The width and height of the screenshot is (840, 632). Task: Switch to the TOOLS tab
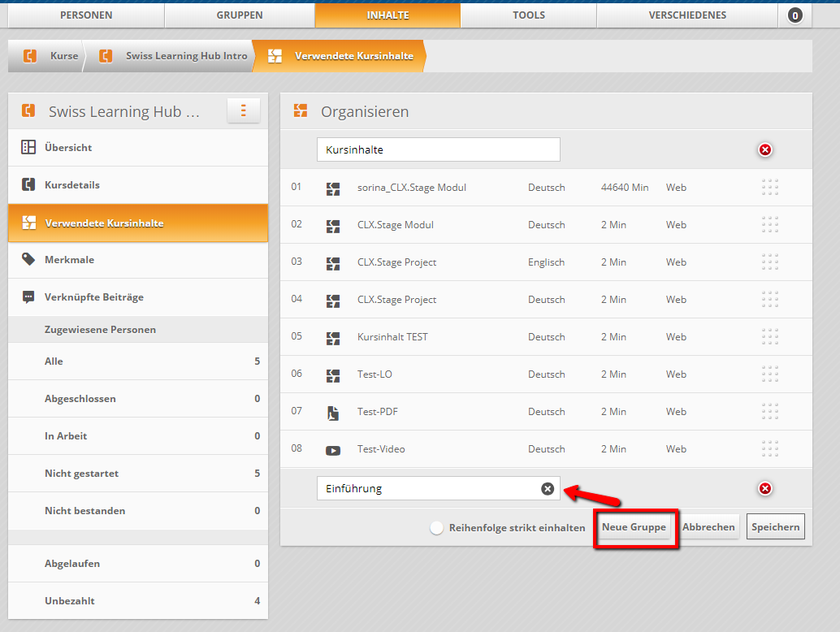[528, 15]
